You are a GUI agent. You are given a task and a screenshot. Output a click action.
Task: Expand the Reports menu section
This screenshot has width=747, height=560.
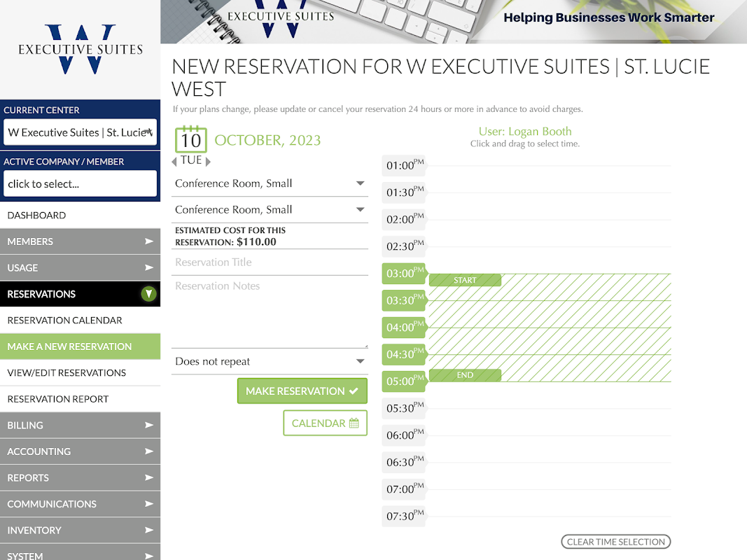[x=80, y=477]
